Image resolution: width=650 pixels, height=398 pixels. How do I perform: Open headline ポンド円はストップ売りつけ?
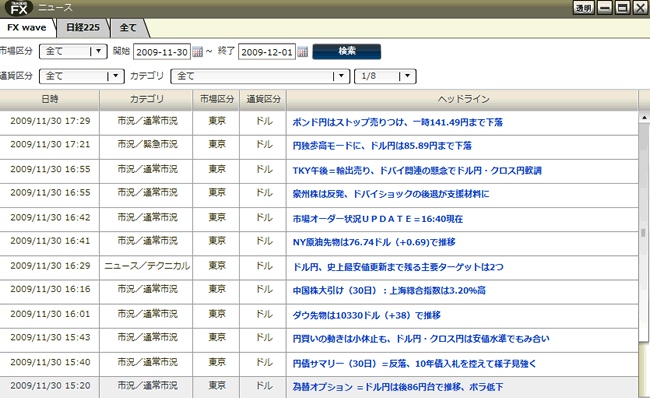pyautogui.click(x=398, y=122)
